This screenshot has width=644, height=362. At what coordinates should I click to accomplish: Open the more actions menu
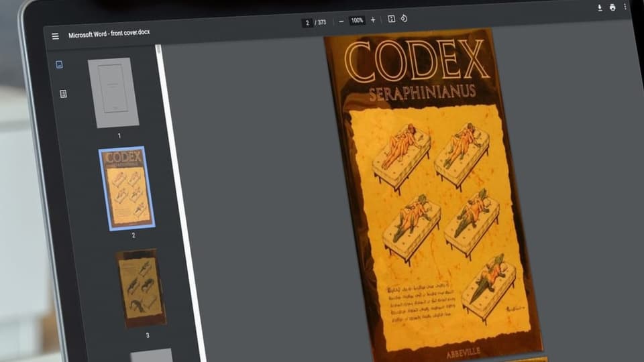tap(625, 7)
